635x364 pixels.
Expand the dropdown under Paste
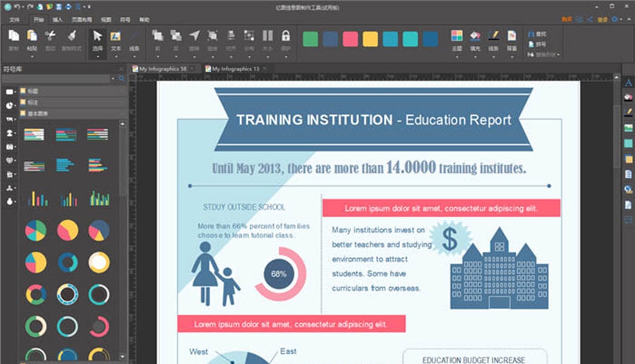click(32, 56)
